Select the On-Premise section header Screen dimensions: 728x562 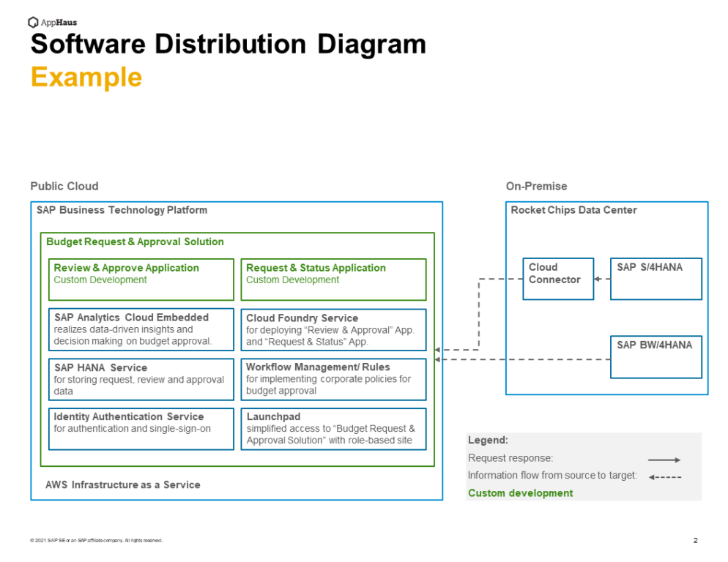pos(536,186)
